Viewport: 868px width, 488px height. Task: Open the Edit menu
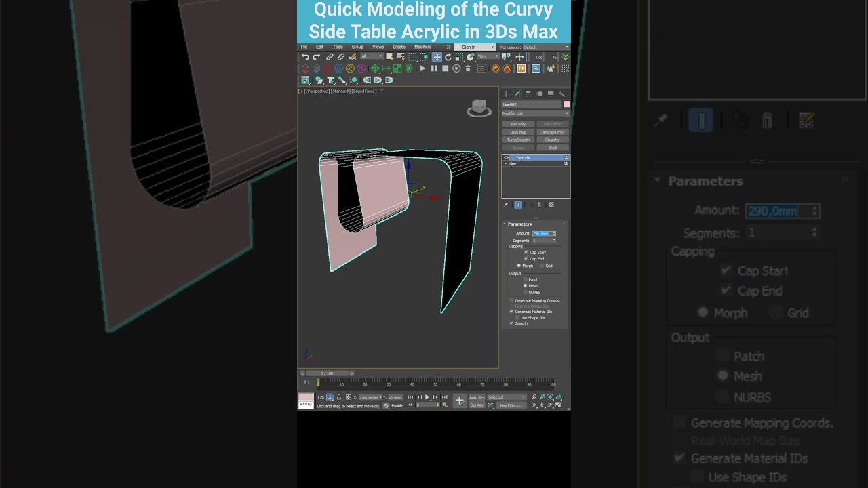[319, 47]
